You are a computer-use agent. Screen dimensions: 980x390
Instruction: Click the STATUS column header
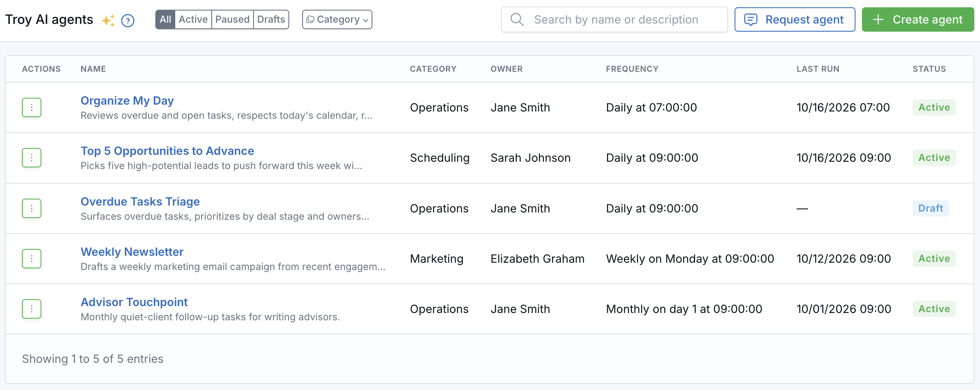coord(929,69)
